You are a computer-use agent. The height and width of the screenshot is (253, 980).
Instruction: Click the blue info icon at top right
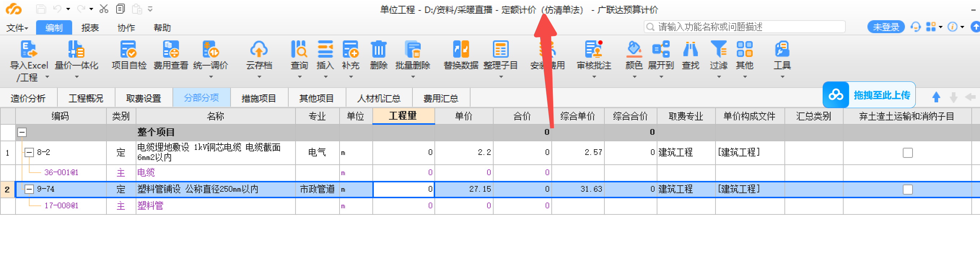[x=953, y=27]
